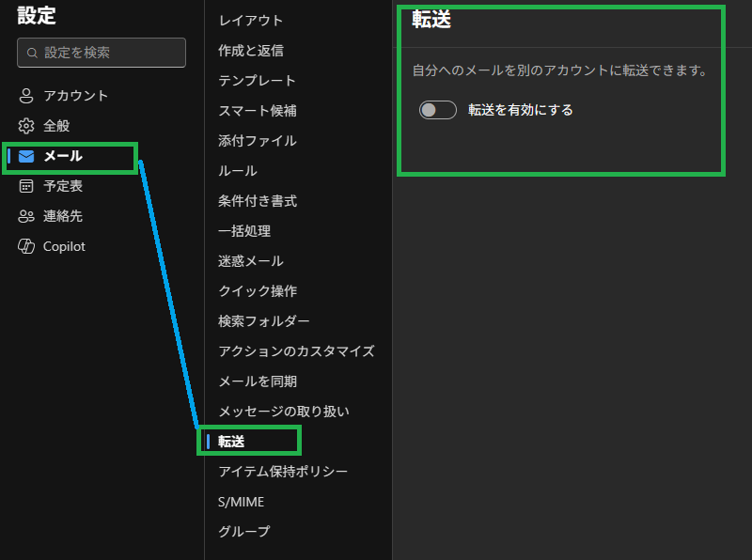Click the 連絡先 people icon
The image size is (752, 560).
coord(26,216)
